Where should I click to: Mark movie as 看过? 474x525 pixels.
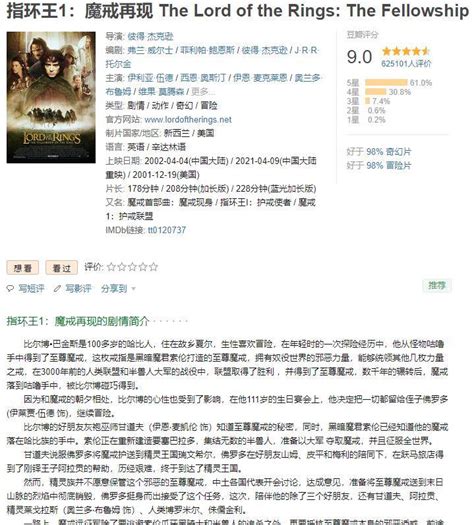tap(62, 268)
